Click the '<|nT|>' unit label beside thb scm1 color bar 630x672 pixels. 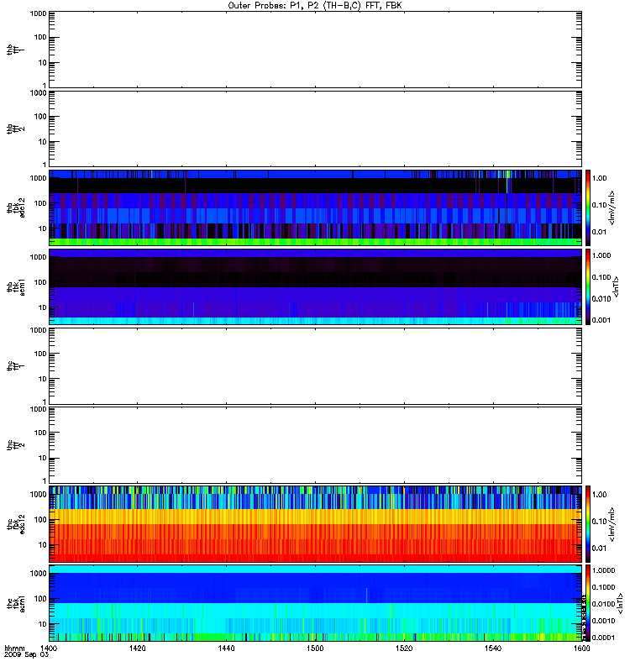617,286
